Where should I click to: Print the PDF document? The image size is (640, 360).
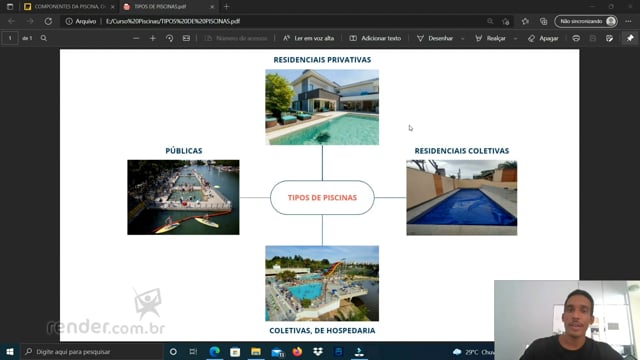click(x=576, y=38)
